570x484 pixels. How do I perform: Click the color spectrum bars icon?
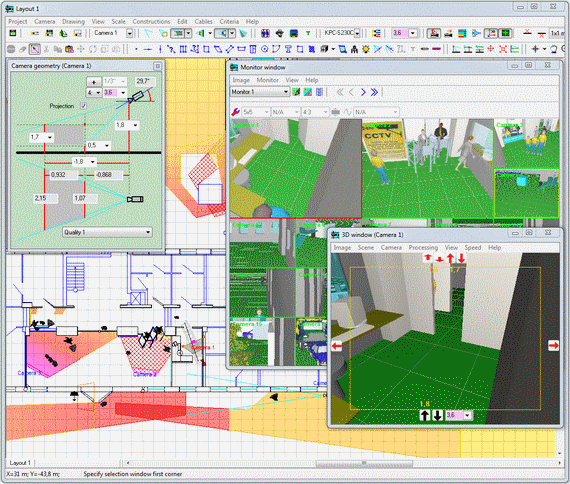pos(462,33)
